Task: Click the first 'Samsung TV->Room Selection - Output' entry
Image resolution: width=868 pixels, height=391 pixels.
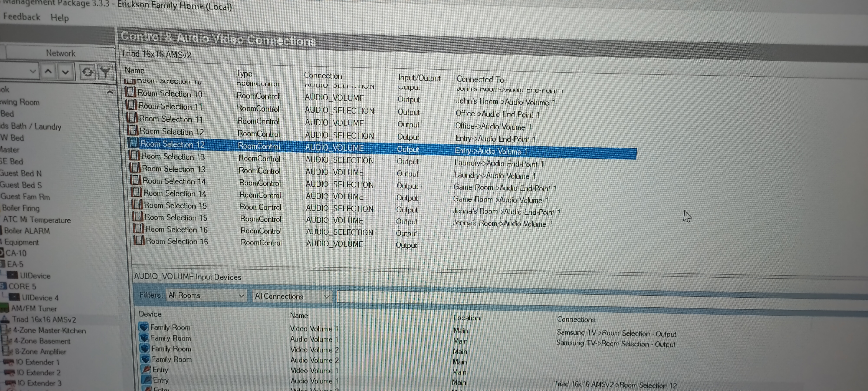Action: click(616, 333)
